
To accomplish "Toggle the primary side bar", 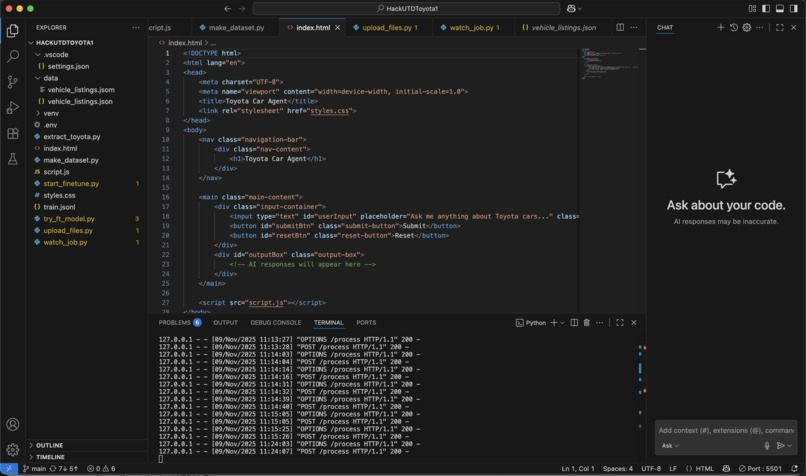I will pos(766,8).
